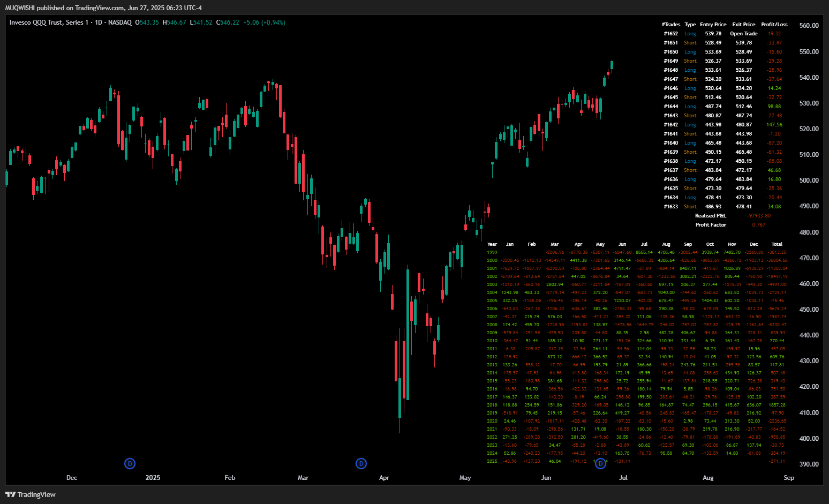Click the Profit Factor label

point(711,225)
